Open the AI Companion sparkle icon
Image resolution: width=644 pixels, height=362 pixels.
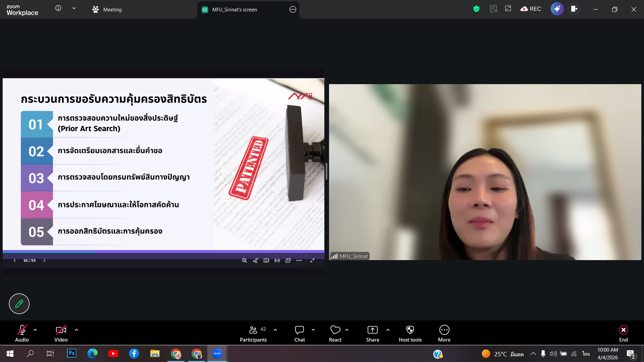click(557, 9)
